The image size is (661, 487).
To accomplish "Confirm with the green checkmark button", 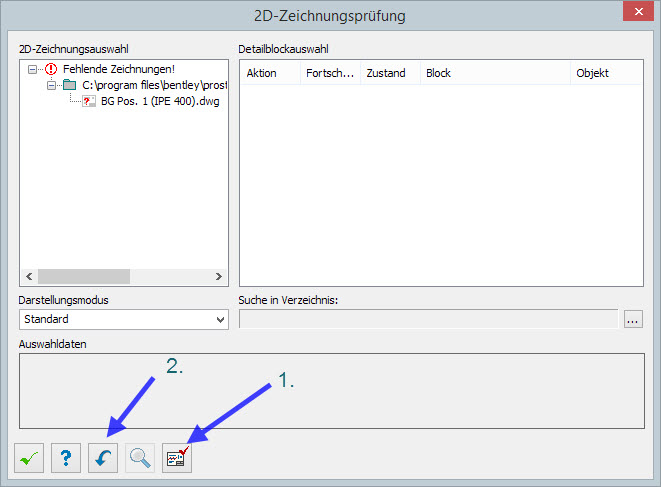I will pos(29,458).
